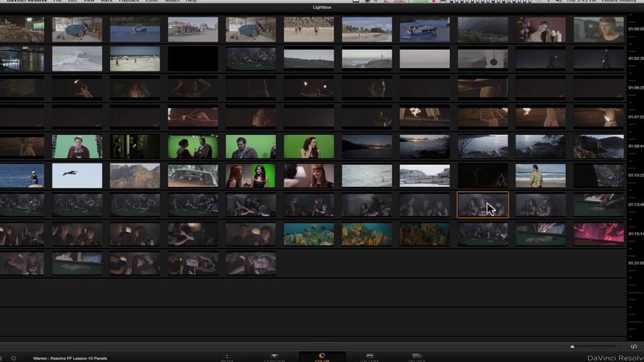Toggle the lightbox view icon at bottom right
The height and width of the screenshot is (362, 644).
tap(634, 346)
